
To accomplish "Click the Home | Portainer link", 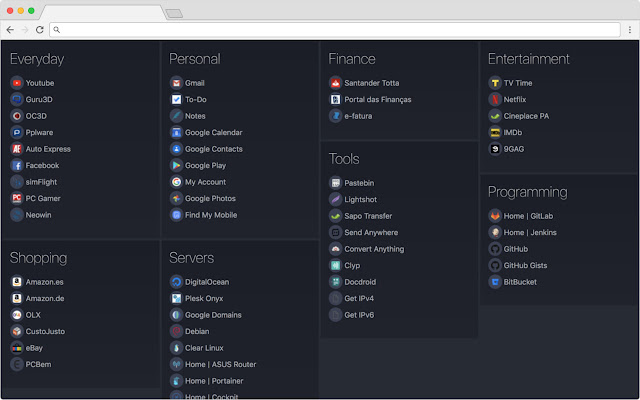I will 214,381.
